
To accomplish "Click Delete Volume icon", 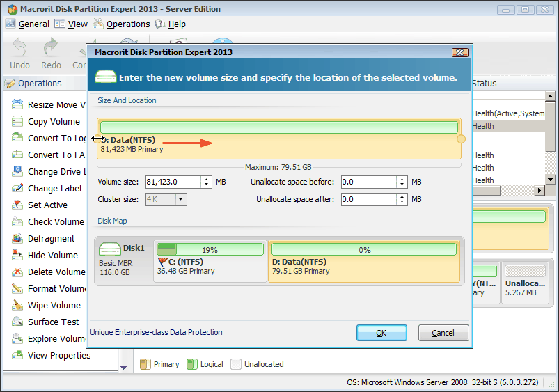I will [17, 272].
